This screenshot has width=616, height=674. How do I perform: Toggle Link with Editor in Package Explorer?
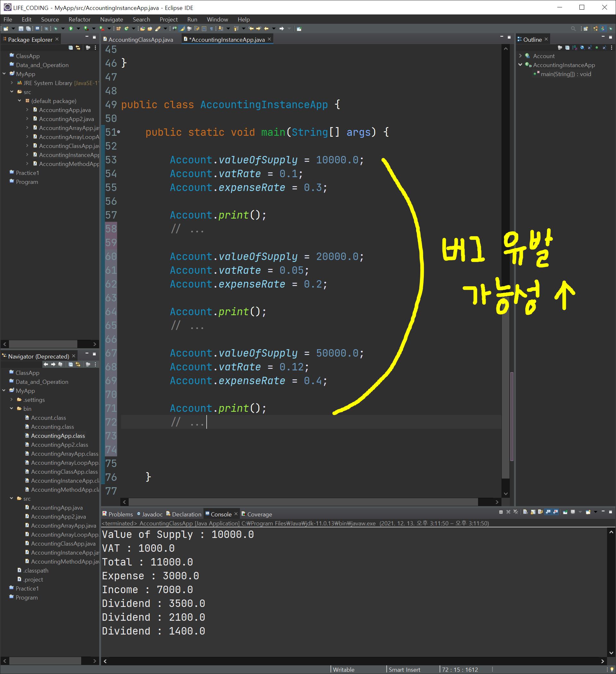pos(78,48)
